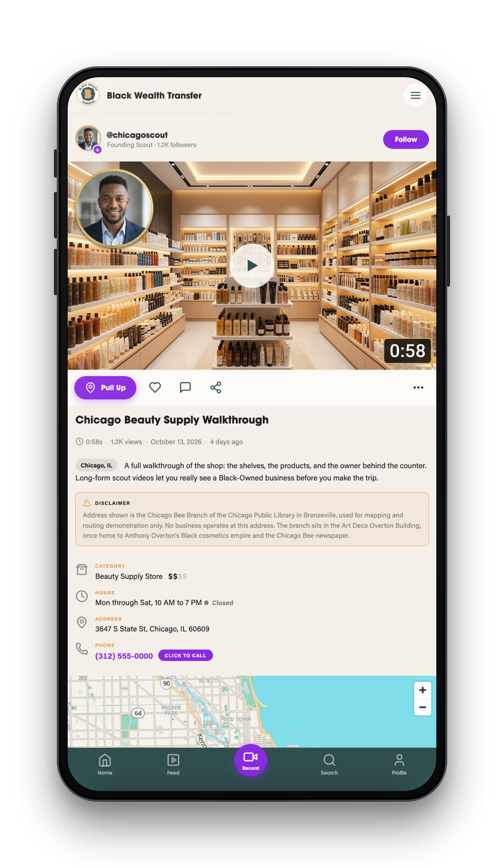The height and width of the screenshot is (868, 504).
Task: Tap the large circular scout portrait on video
Action: [x=114, y=208]
